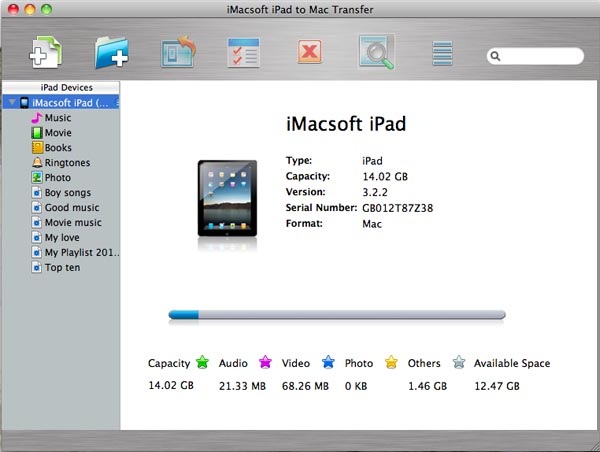Screen dimensions: 600x452
Task: Click the red X delete toolbar icon
Action: [x=310, y=51]
